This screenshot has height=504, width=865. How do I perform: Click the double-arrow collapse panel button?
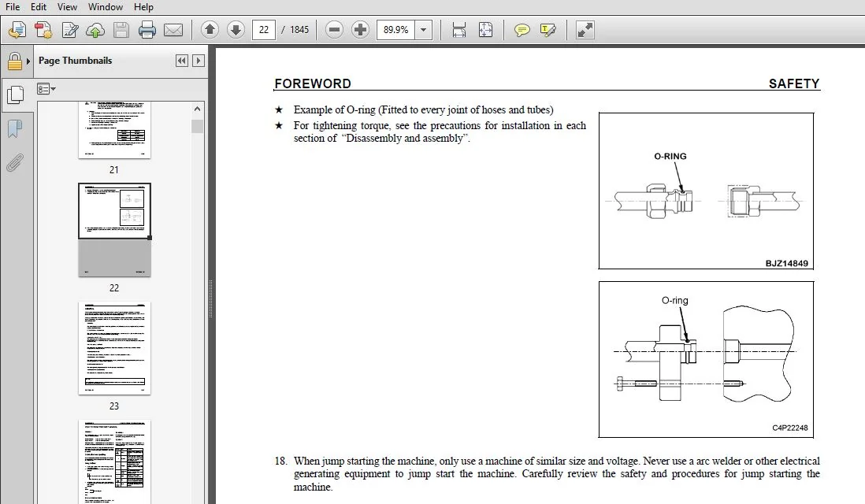tap(181, 61)
